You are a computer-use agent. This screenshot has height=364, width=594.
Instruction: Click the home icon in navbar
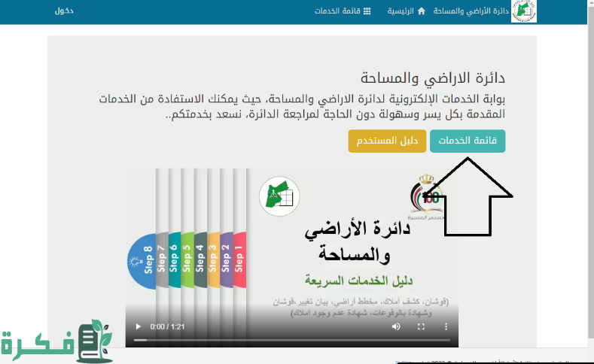[421, 11]
